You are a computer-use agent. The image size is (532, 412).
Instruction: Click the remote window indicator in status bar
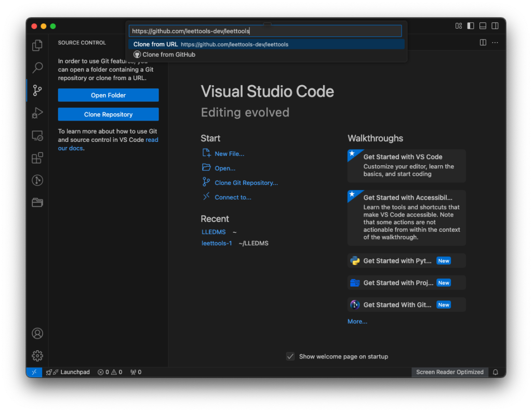click(x=34, y=372)
